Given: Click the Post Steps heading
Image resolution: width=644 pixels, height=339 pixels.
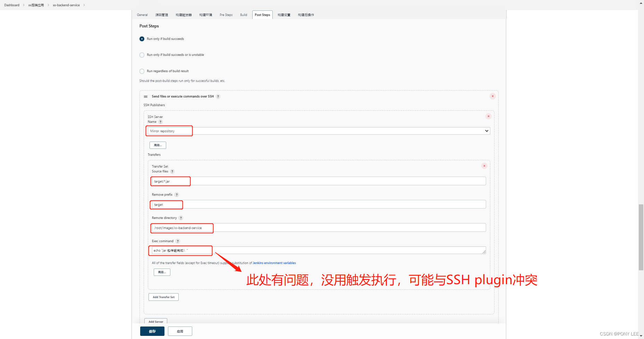Looking at the screenshot, I should (x=149, y=26).
